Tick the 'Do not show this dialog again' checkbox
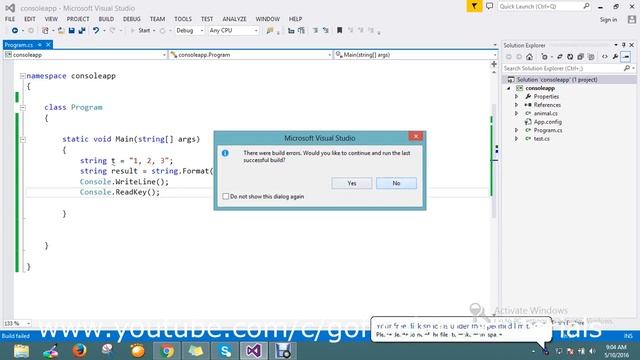The height and width of the screenshot is (360, 640). point(226,196)
